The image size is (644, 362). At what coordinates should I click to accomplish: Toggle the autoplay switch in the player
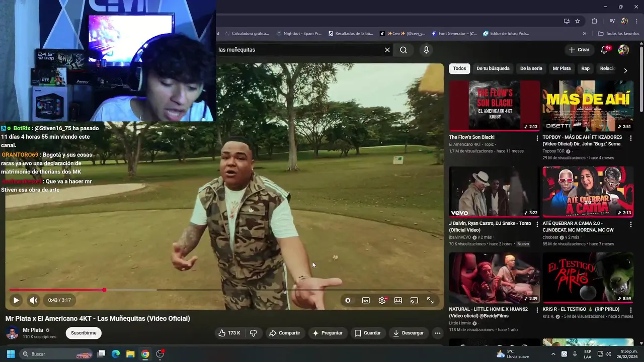[348, 300]
